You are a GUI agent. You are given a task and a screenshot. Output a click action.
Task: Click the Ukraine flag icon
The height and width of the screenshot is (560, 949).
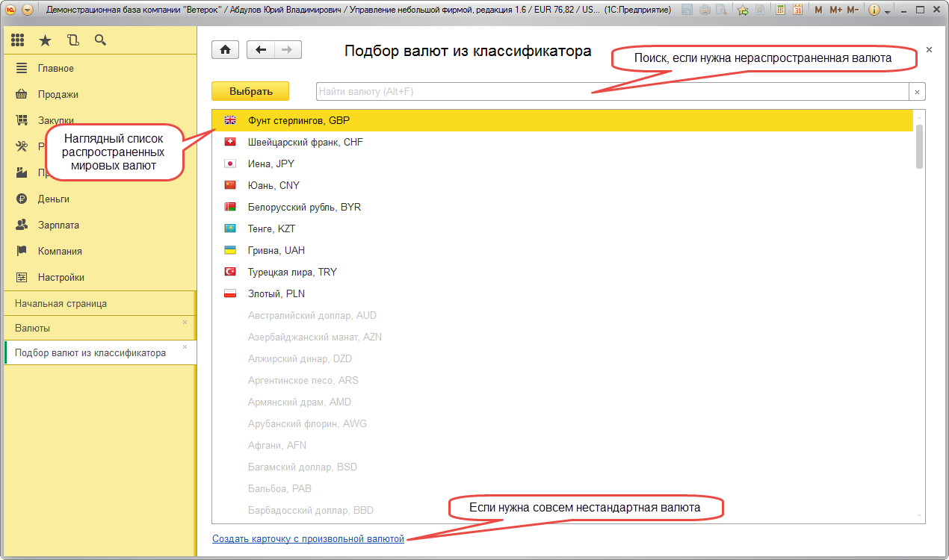coord(230,250)
